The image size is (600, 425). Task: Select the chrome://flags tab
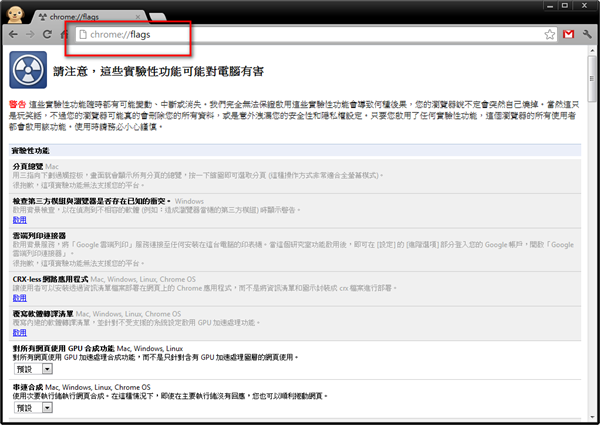(86, 17)
